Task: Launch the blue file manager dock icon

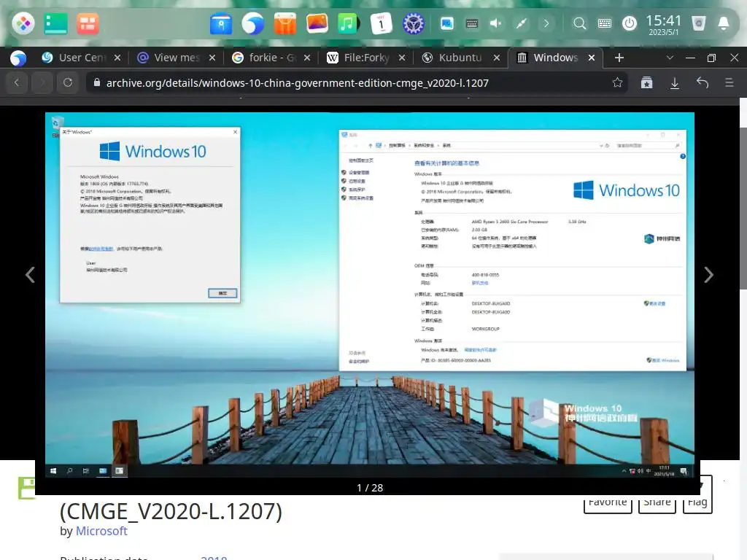Action: [221, 23]
